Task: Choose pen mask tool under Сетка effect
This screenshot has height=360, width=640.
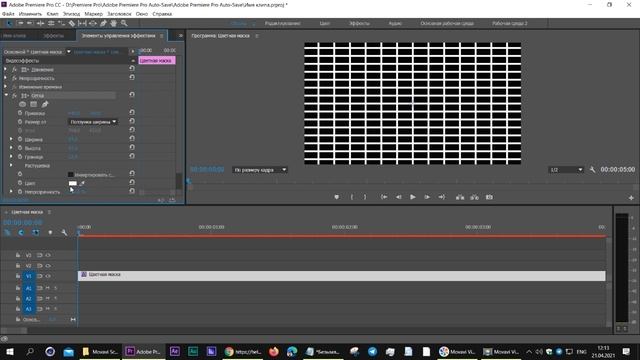Action: pyautogui.click(x=45, y=104)
